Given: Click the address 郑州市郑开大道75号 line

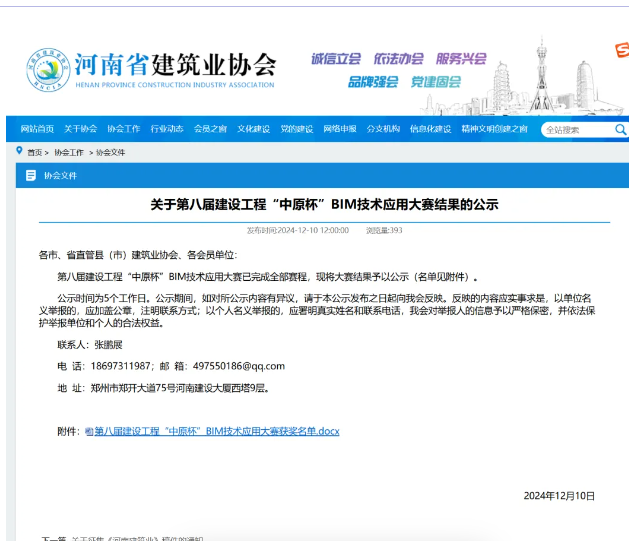Looking at the screenshot, I should 180,388.
